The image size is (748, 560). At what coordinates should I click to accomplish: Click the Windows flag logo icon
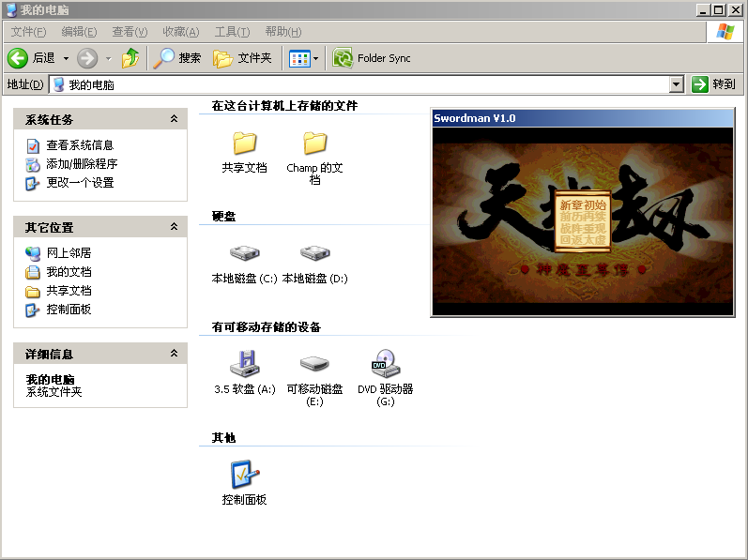(725, 32)
